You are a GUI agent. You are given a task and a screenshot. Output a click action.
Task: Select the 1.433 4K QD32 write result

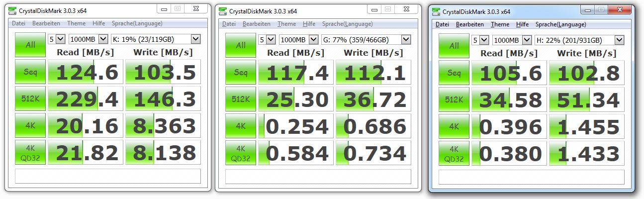tap(587, 153)
